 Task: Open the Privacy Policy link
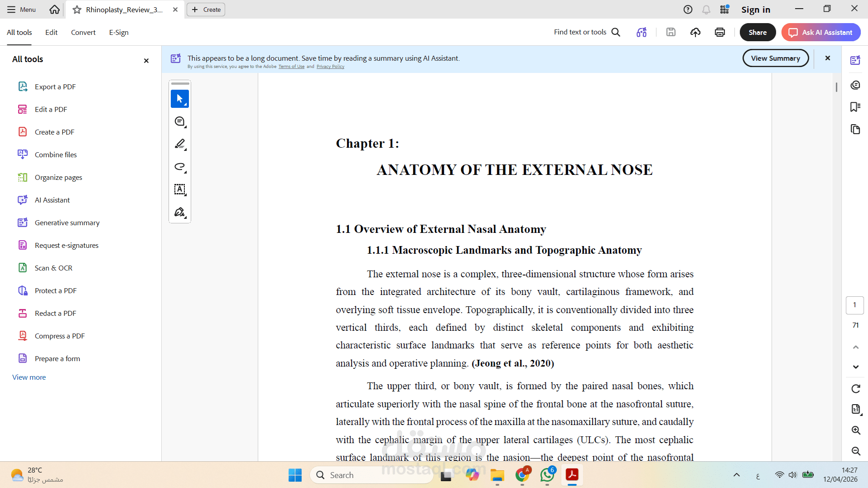(x=330, y=66)
